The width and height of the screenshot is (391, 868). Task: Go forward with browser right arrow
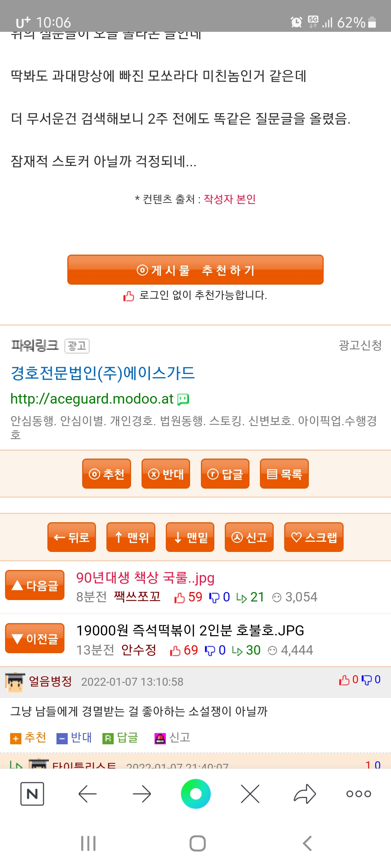(142, 794)
